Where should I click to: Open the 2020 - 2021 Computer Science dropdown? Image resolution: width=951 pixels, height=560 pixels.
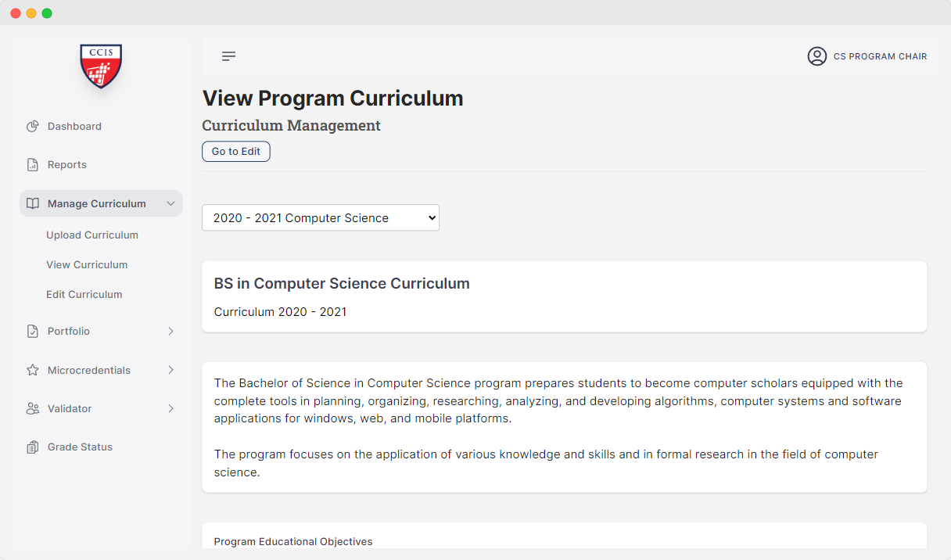(x=321, y=217)
